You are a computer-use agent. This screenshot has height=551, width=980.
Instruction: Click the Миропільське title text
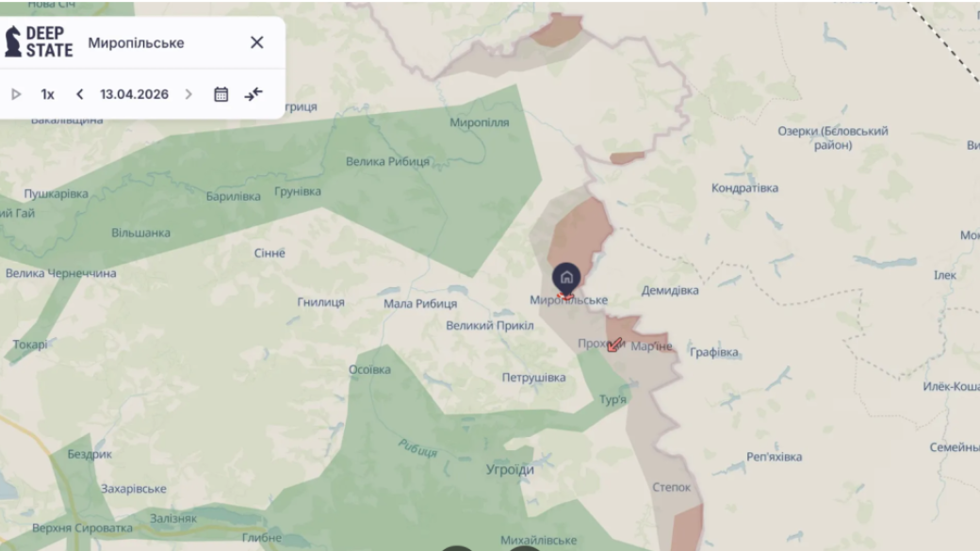pyautogui.click(x=136, y=43)
